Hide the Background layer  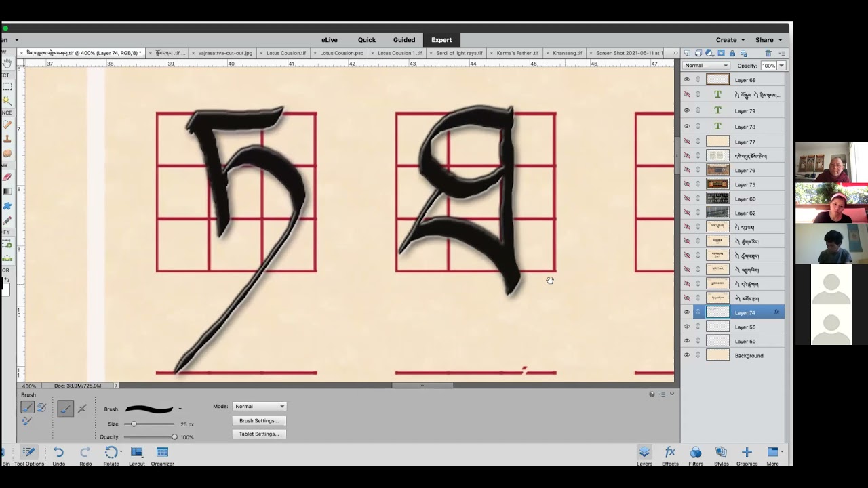point(686,355)
